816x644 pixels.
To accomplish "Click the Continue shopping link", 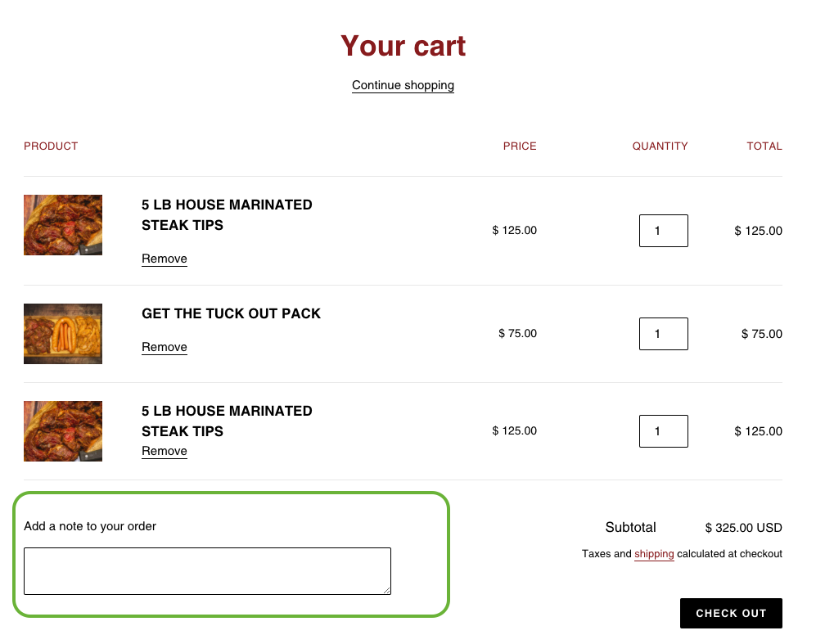I will click(403, 85).
